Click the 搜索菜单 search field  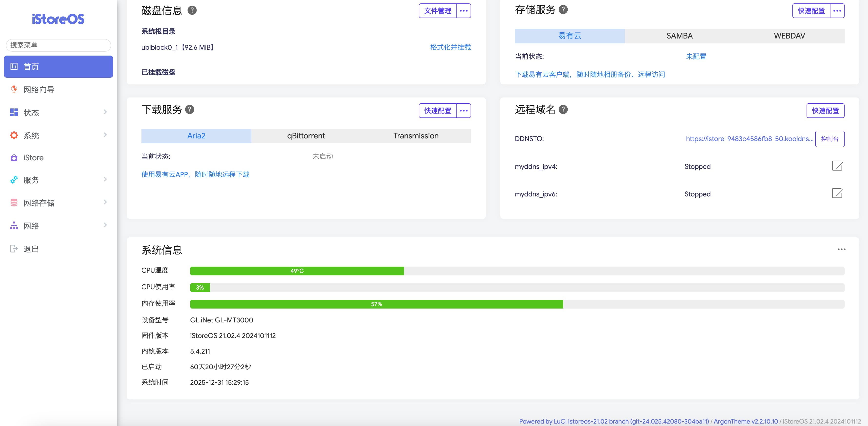(58, 45)
